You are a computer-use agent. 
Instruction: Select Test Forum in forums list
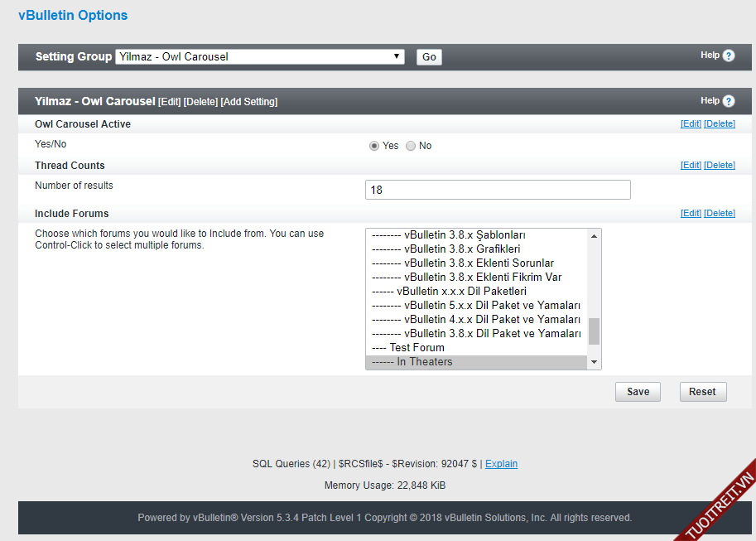[x=417, y=348]
